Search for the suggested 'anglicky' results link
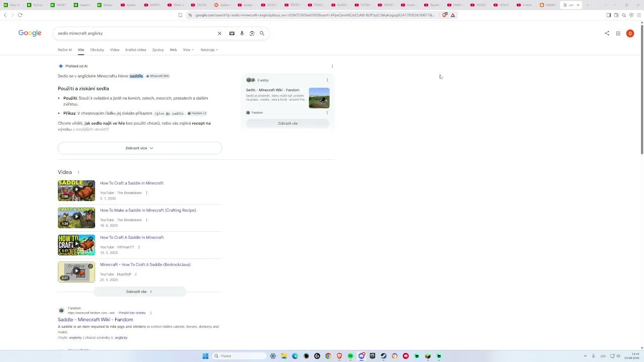The image size is (644, 362). pos(121,338)
